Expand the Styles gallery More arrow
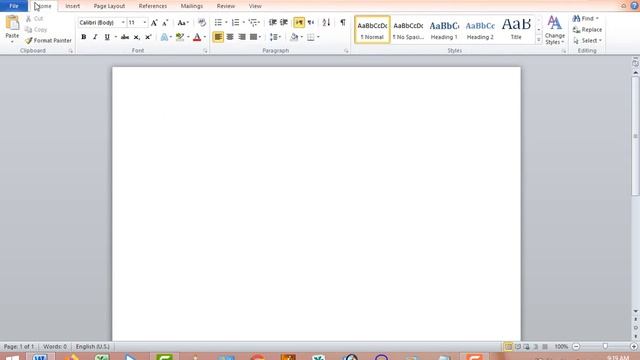Image resolution: width=640 pixels, height=360 pixels. 539,40
